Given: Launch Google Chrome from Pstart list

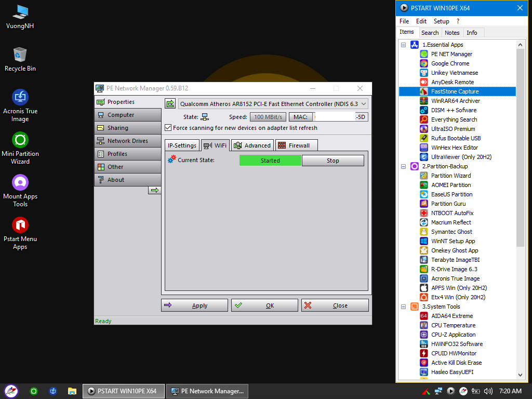Looking at the screenshot, I should (x=450, y=63).
